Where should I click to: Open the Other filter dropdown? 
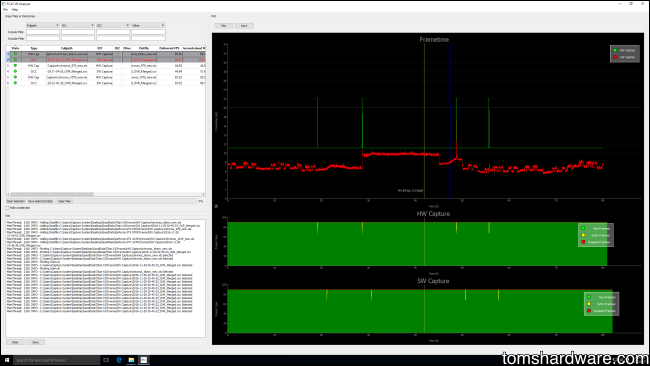[148, 25]
